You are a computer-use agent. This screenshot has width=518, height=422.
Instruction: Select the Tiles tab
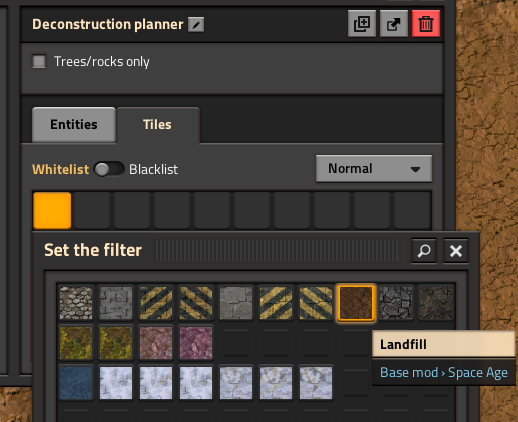click(x=158, y=125)
